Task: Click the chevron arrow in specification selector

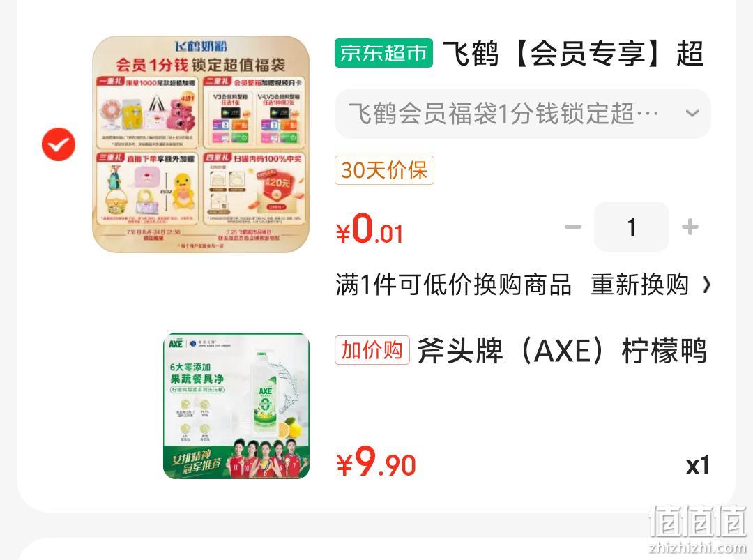Action: (692, 114)
